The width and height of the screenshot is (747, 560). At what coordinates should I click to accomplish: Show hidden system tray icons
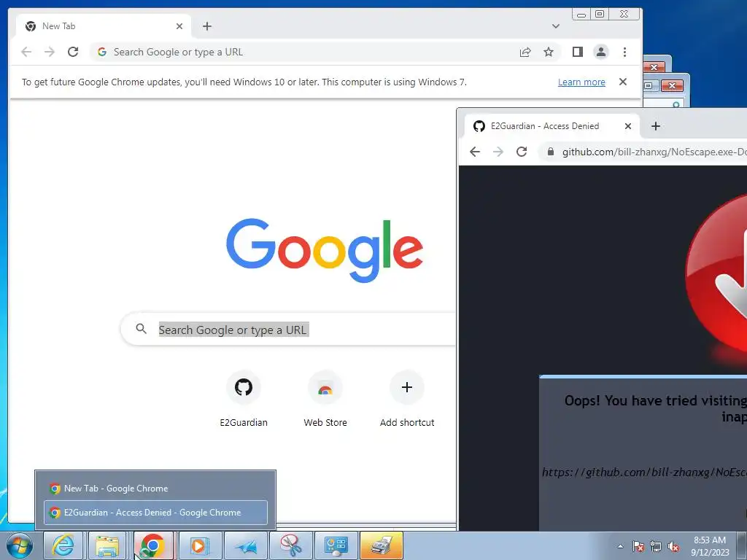620,546
